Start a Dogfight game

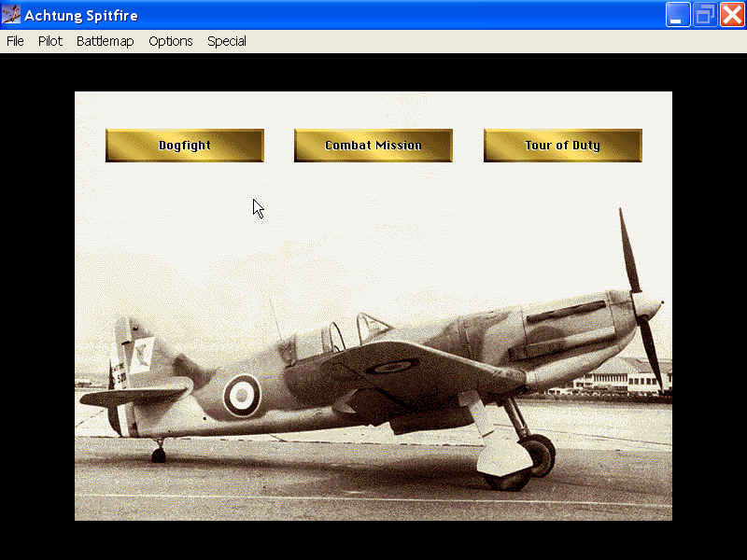coord(185,146)
